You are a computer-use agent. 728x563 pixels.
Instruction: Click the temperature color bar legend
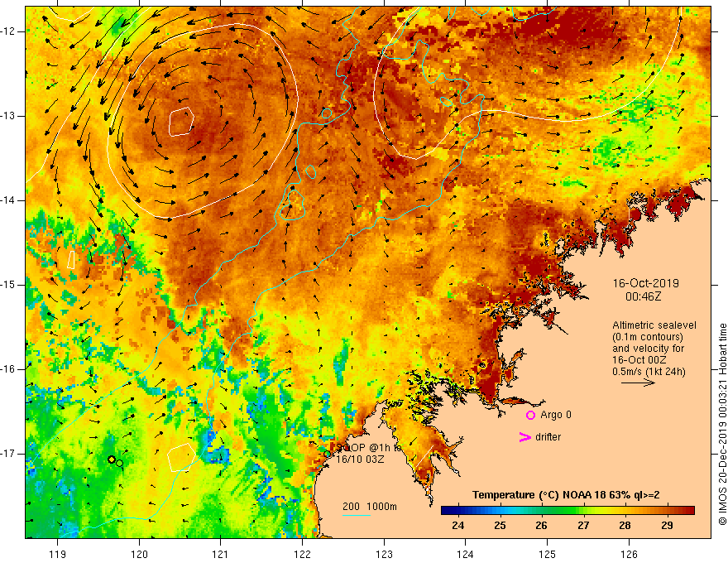click(568, 511)
